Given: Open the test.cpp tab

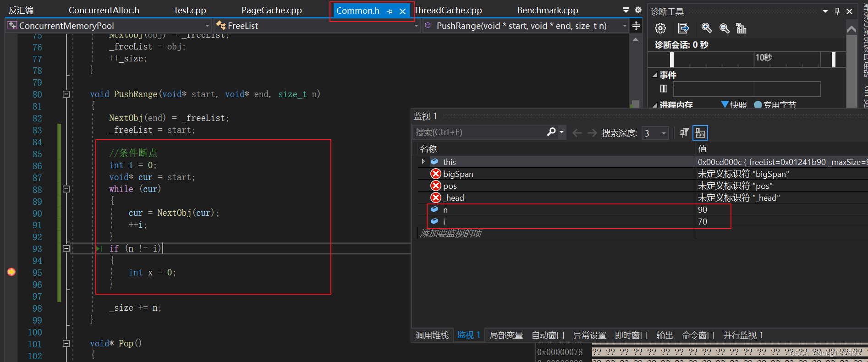Looking at the screenshot, I should [190, 10].
